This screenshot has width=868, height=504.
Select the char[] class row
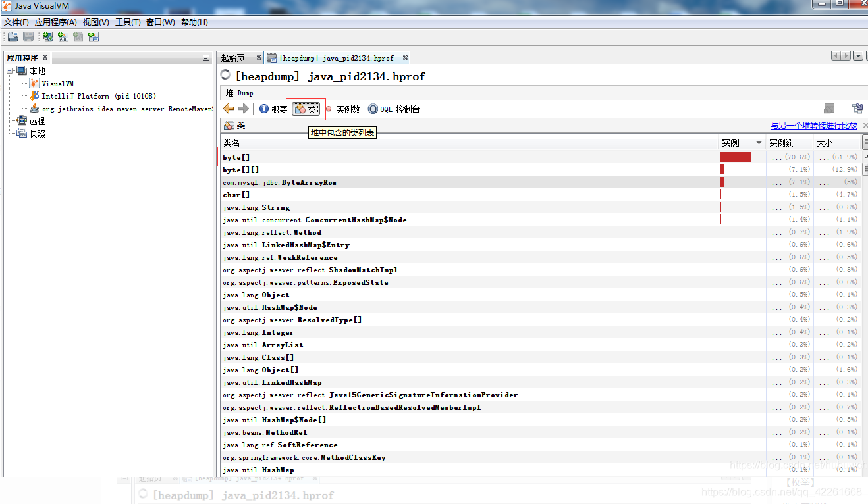[x=541, y=195]
